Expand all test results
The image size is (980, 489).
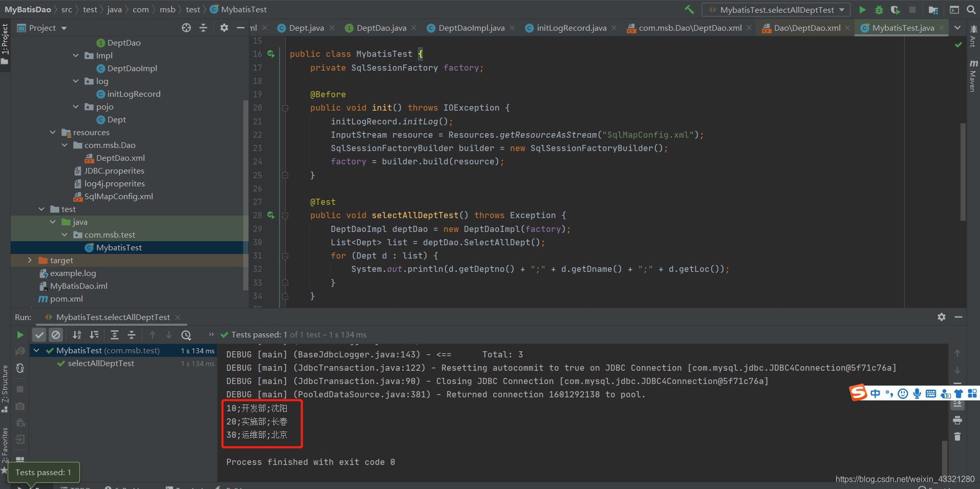click(115, 335)
